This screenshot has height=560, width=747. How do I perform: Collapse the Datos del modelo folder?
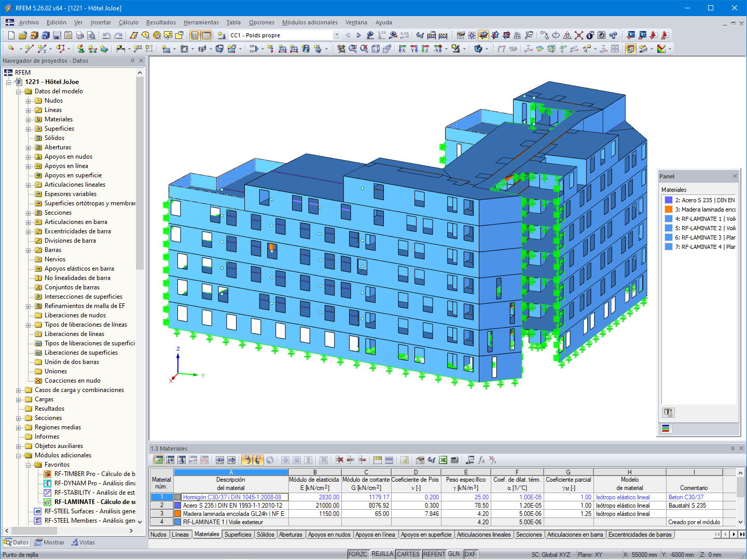[x=19, y=91]
